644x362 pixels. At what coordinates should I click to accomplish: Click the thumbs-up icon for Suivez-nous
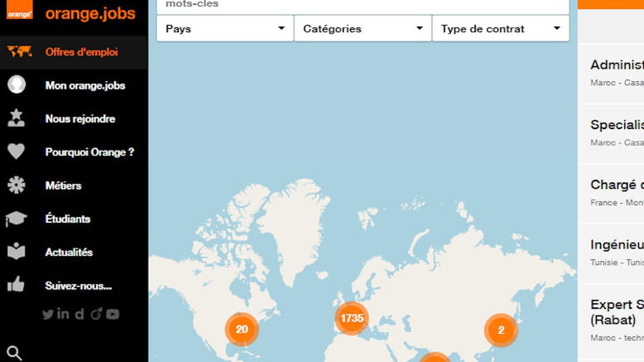click(x=16, y=284)
